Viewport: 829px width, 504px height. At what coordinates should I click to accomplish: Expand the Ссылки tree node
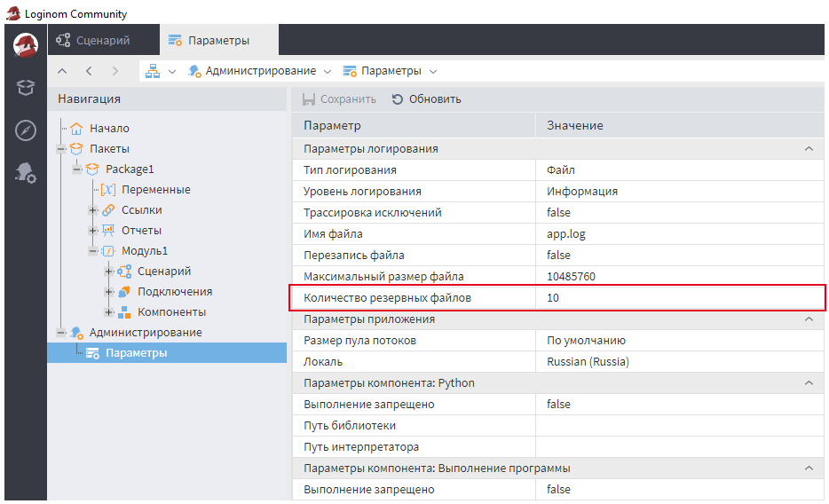93,210
